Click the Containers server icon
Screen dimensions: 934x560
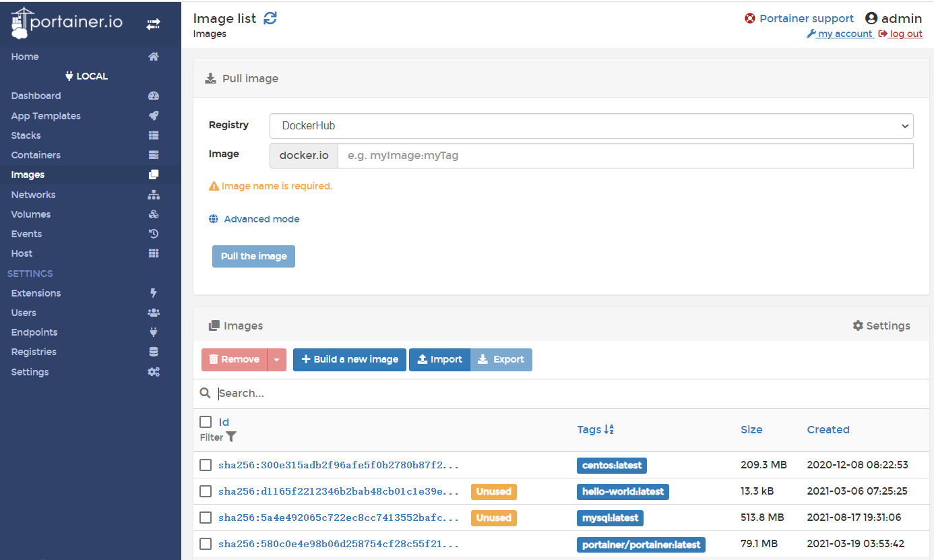pyautogui.click(x=154, y=155)
